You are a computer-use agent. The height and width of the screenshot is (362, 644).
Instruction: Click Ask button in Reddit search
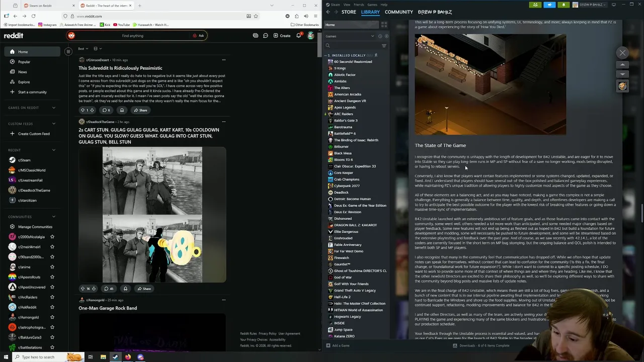tap(198, 36)
